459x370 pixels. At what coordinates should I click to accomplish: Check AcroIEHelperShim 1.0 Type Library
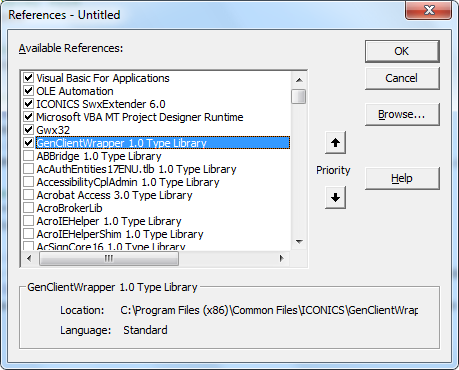(x=29, y=234)
